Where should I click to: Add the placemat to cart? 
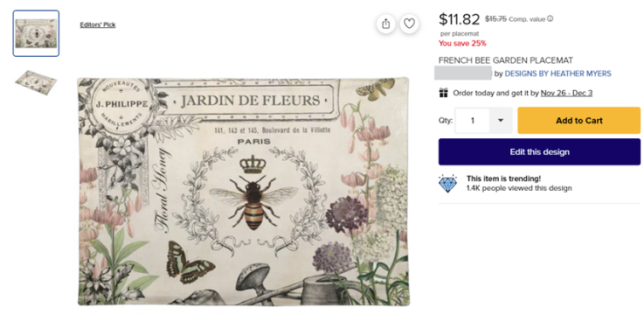pyautogui.click(x=578, y=121)
